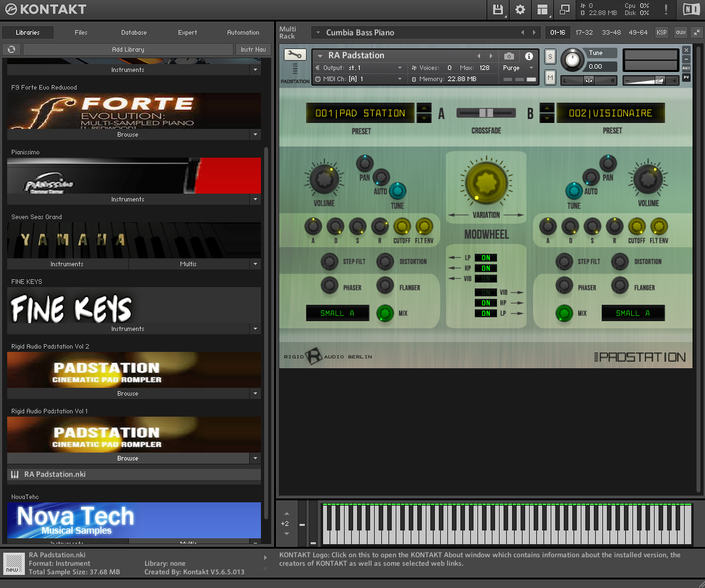This screenshot has width=705, height=588.
Task: Expand the FINE KEYS library arrow
Action: pos(255,328)
